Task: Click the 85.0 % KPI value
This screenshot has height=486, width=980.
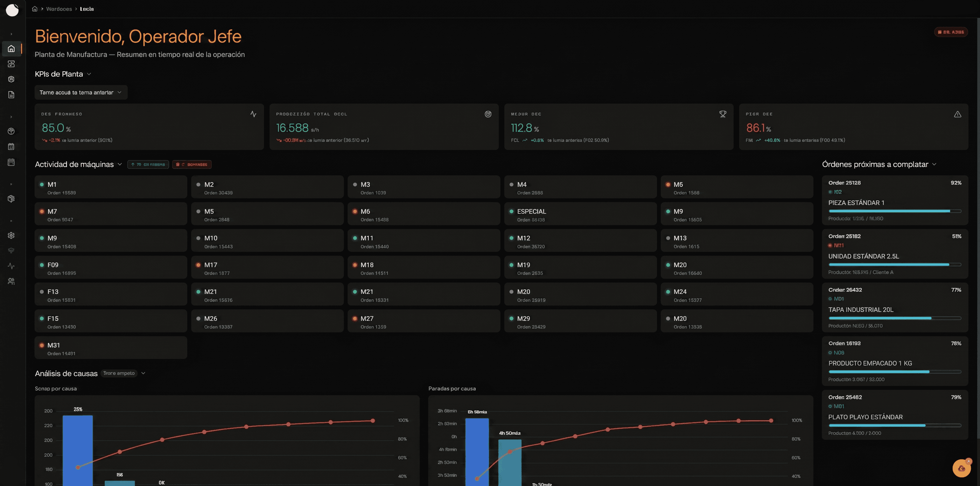Action: pyautogui.click(x=56, y=128)
